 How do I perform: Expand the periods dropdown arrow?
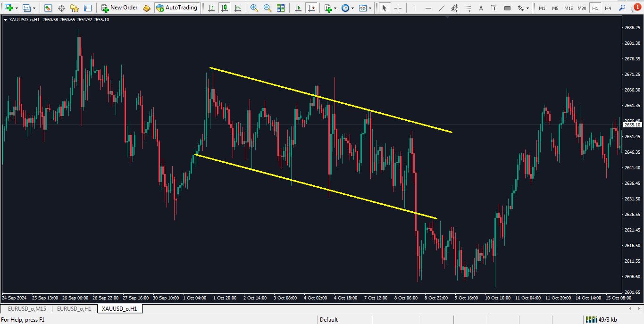tap(352, 8)
